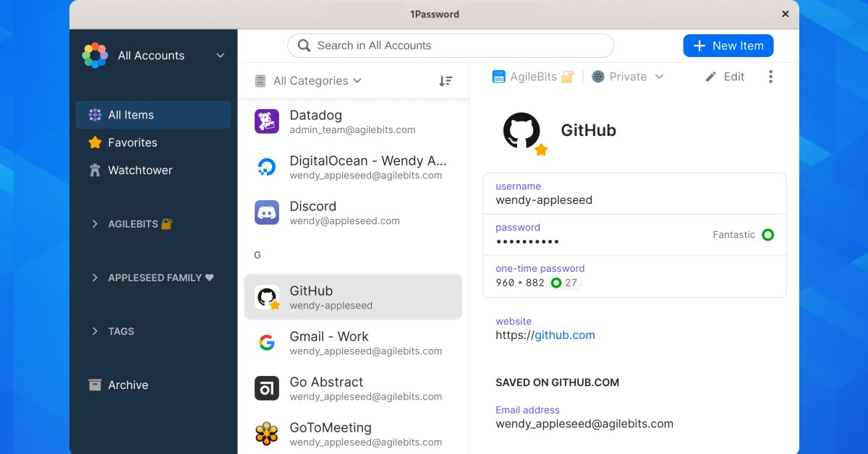Open the All Accounts chevron dropdown
The width and height of the screenshot is (868, 454).
pos(221,56)
